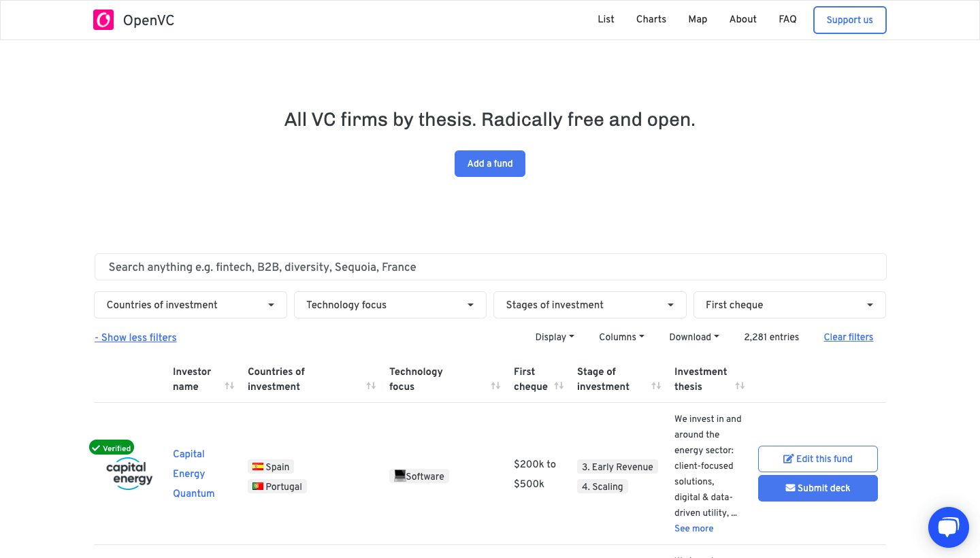
Task: Go to Charts in top navigation
Action: coord(651,19)
